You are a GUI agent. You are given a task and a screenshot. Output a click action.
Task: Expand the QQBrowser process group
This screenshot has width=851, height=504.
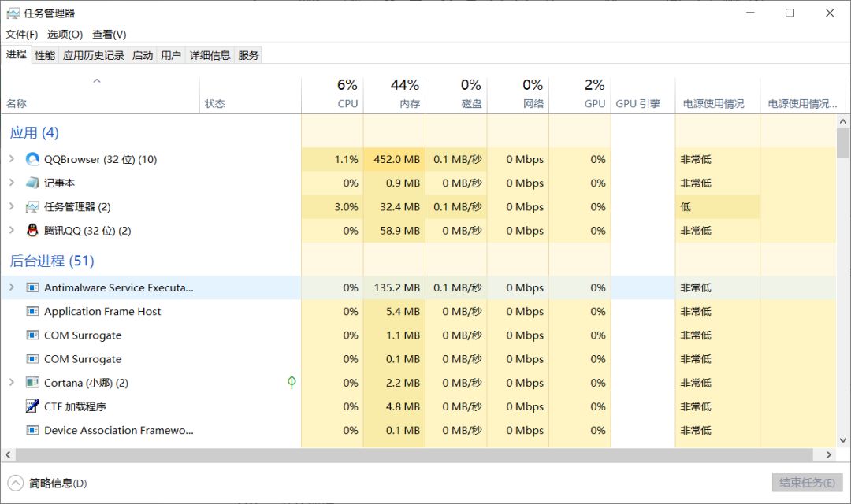click(x=12, y=159)
